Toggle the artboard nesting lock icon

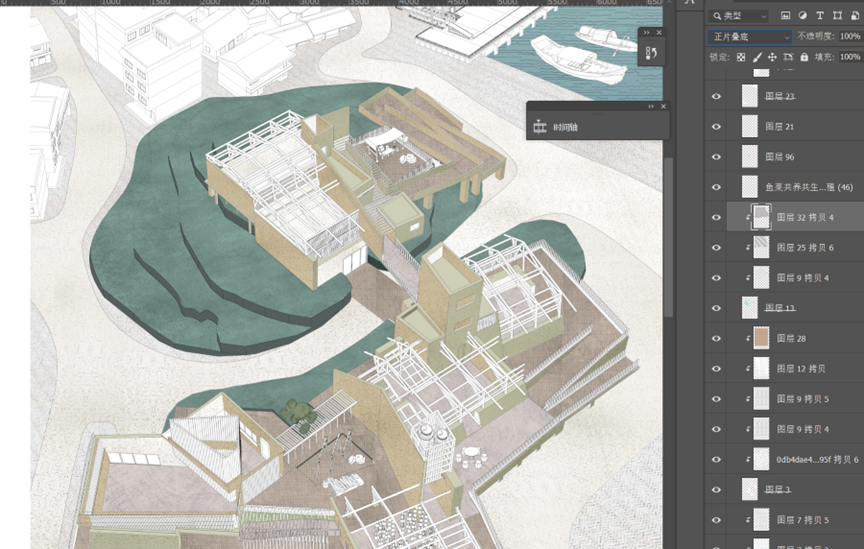(x=788, y=57)
